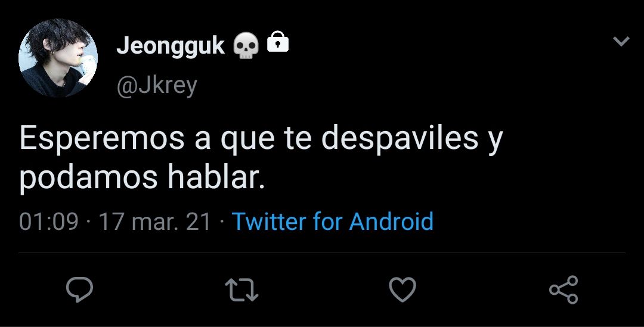Click the padlock protected-account icon
The width and height of the screenshot is (644, 327).
[x=278, y=42]
